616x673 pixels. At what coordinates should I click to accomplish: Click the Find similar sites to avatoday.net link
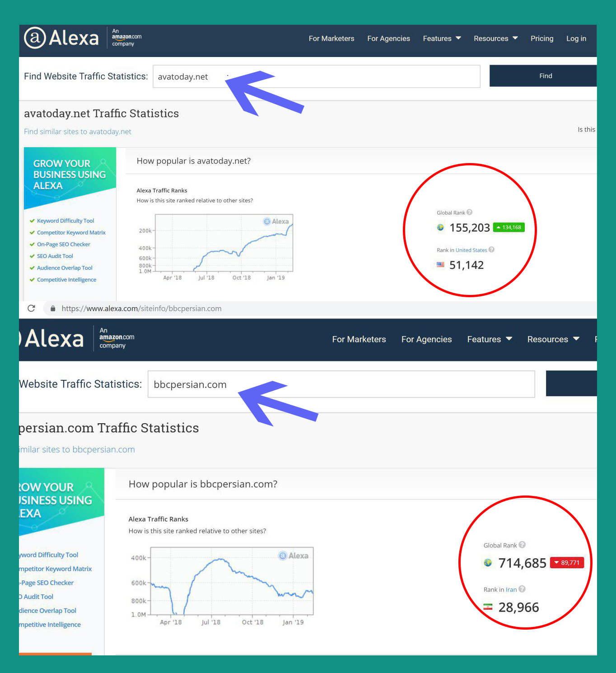(x=78, y=131)
